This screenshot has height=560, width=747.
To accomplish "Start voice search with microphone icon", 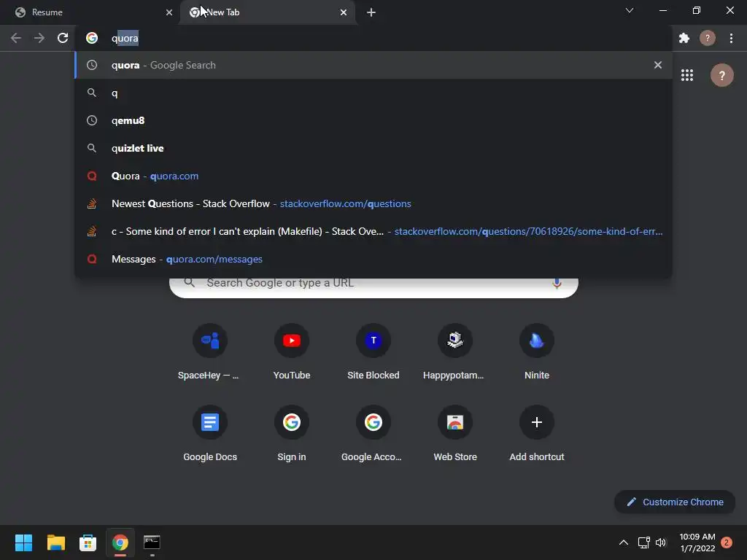I will tap(557, 284).
